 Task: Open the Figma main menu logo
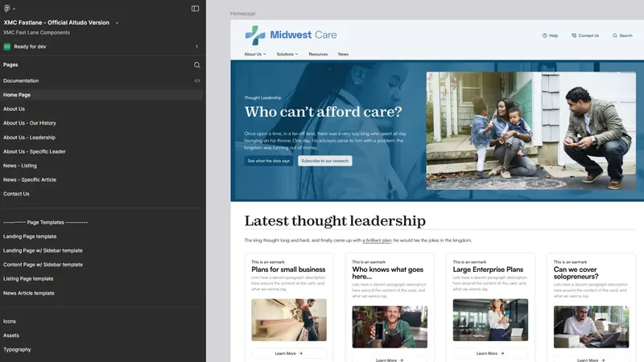click(x=7, y=8)
